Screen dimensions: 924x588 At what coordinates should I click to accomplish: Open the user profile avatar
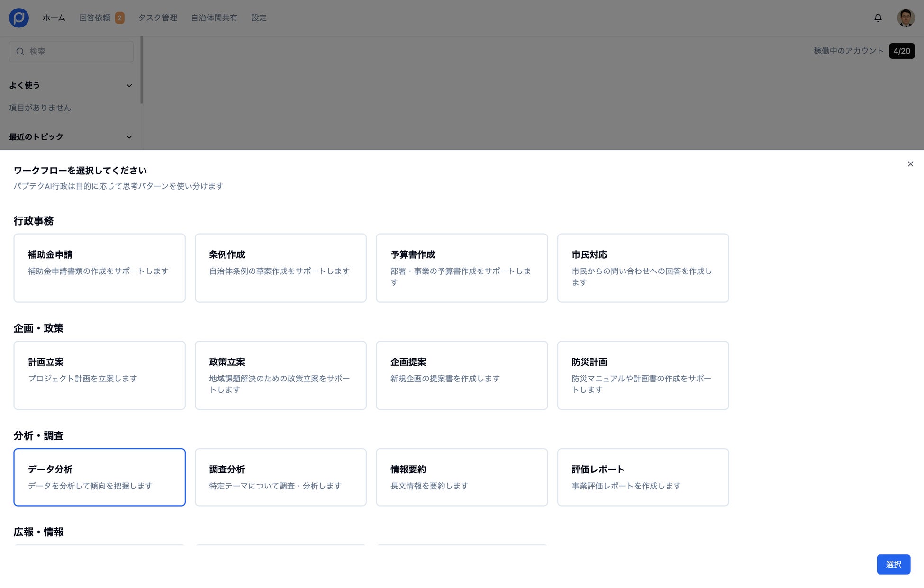coord(905,18)
